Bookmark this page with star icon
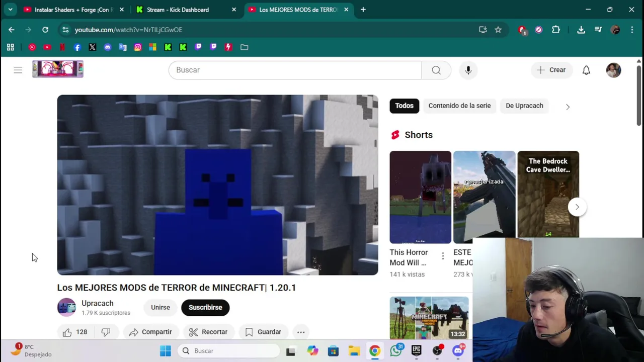Viewport: 644px width, 362px height. (x=498, y=30)
